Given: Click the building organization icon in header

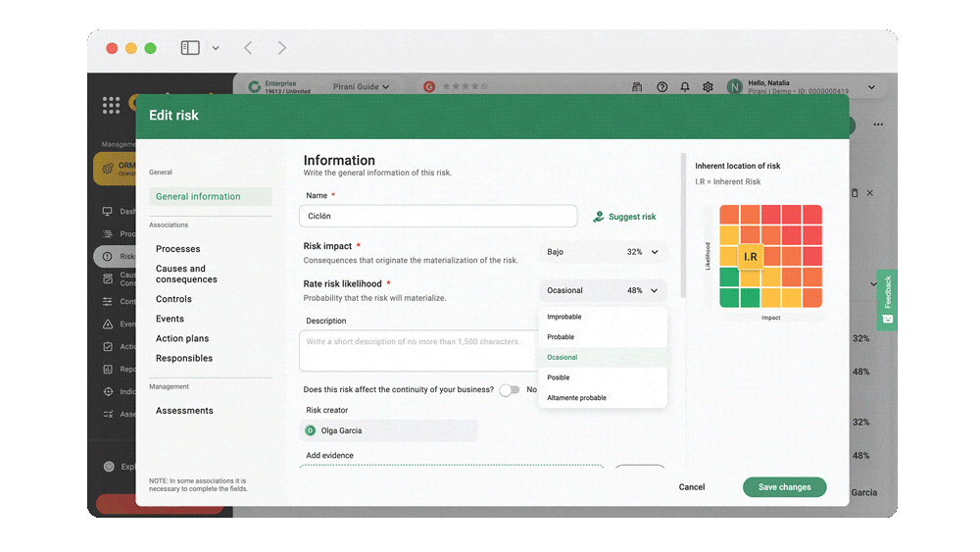Looking at the screenshot, I should tap(637, 87).
